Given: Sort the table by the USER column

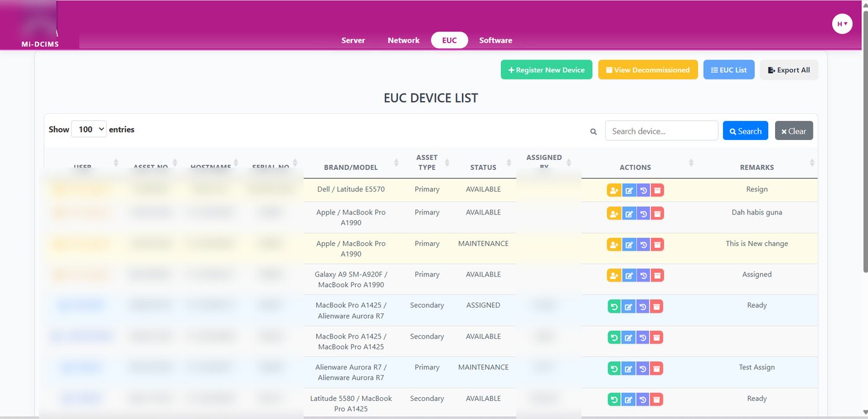Looking at the screenshot, I should coord(116,163).
